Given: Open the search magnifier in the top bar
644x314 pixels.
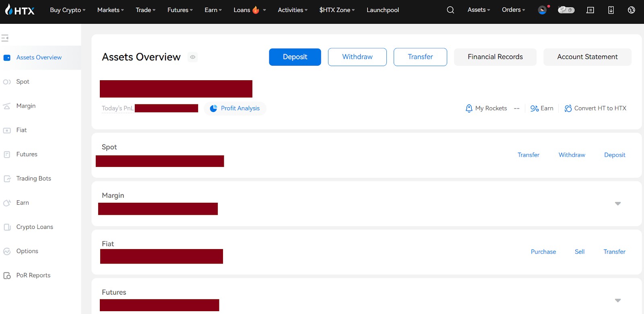Looking at the screenshot, I should (450, 10).
